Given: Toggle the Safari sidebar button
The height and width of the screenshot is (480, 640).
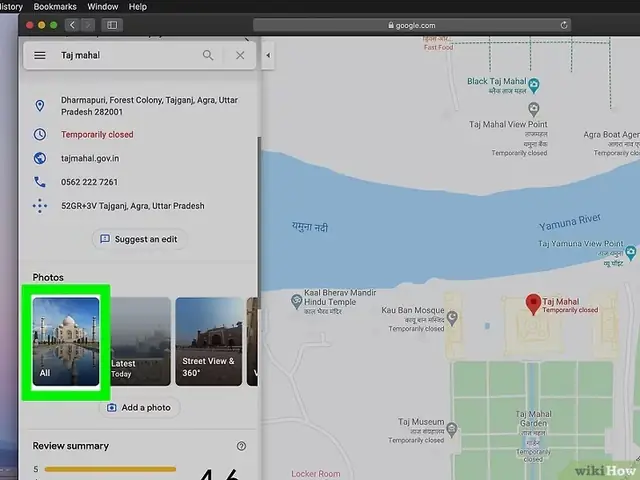Looking at the screenshot, I should (112, 25).
